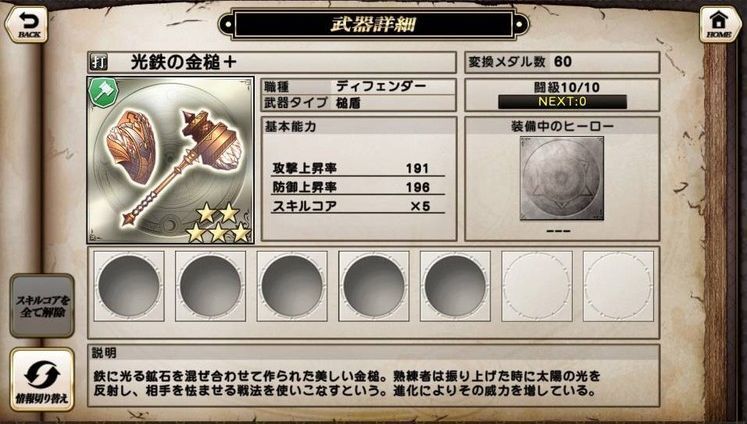Tap the 光鉄の金槌＋ weapon artwork

[x=171, y=160]
